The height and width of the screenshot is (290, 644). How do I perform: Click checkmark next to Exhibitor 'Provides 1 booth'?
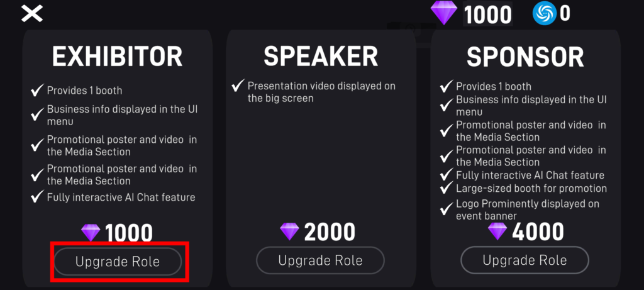(x=37, y=91)
